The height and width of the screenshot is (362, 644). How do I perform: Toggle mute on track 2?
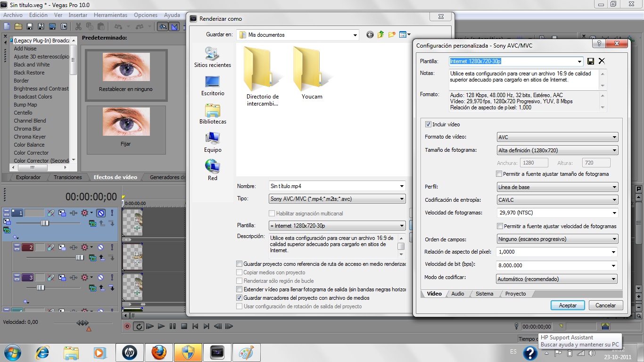(x=100, y=247)
